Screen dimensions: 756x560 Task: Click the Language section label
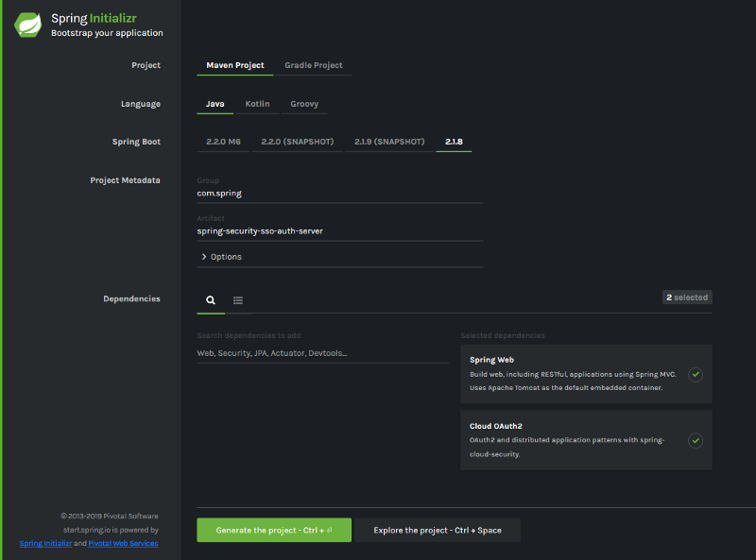pos(141,104)
